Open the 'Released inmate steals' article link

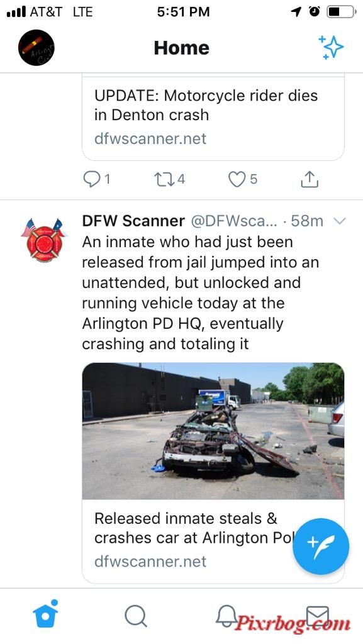pyautogui.click(x=213, y=541)
